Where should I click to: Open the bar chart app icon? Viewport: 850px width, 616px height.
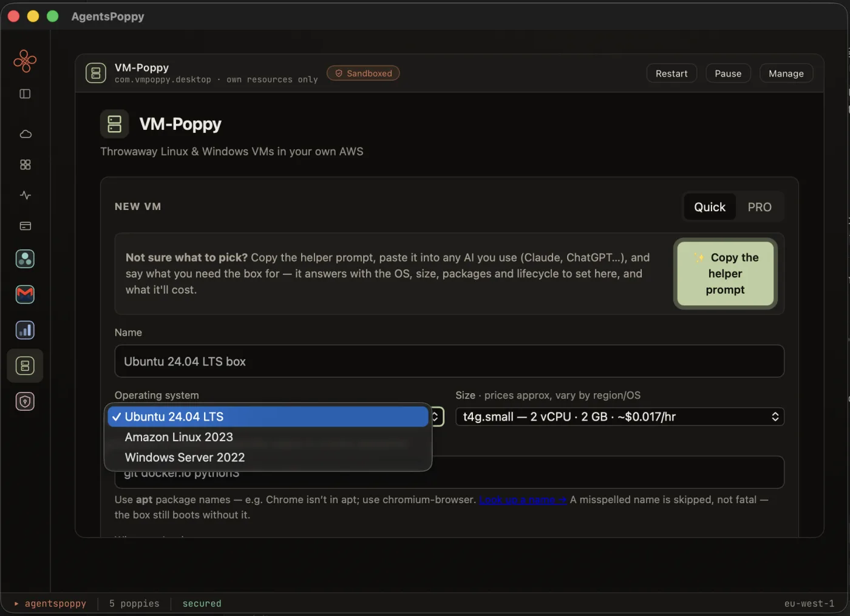coord(25,330)
